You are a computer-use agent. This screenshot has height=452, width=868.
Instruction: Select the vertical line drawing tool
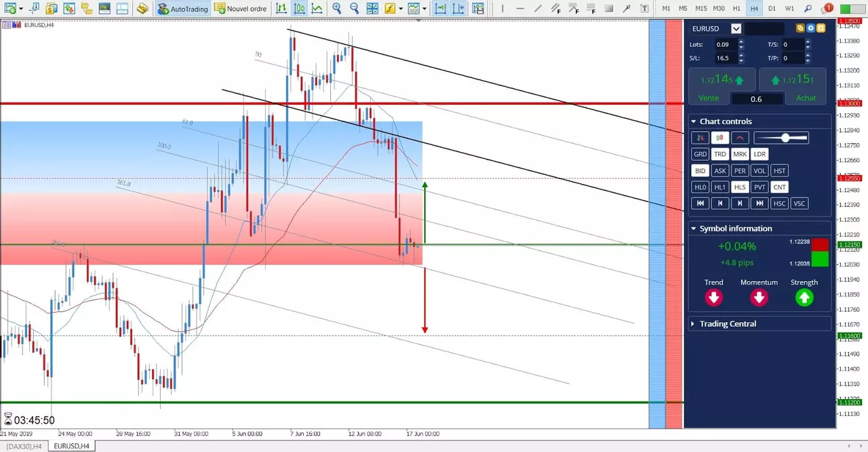(x=502, y=8)
